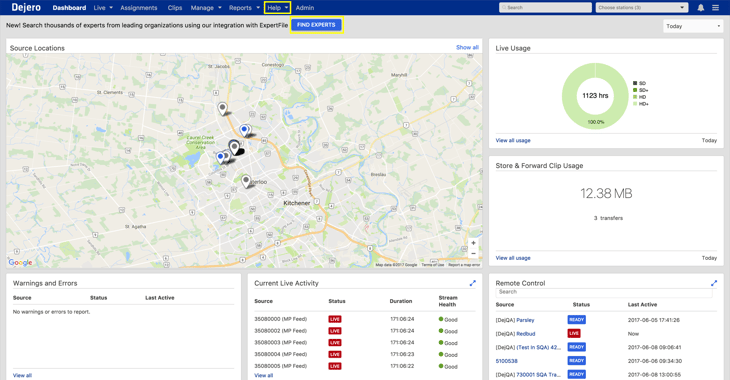Select the gray marker near Waterloo label
Viewport: 730px width, 380px height.
point(246,181)
